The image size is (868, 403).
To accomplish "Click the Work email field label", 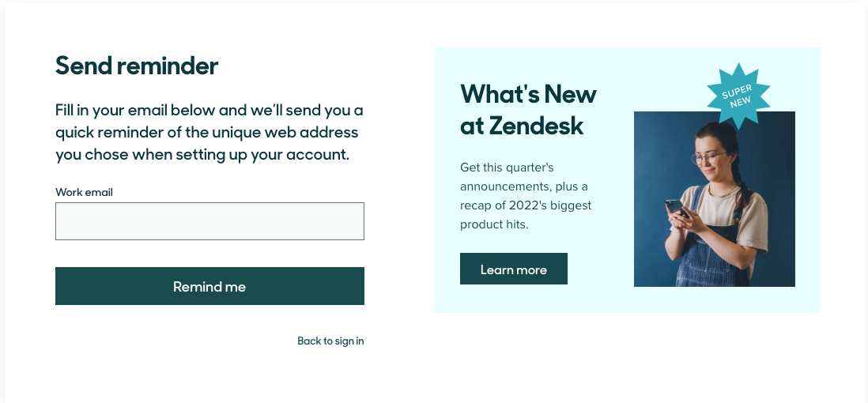I will [84, 192].
